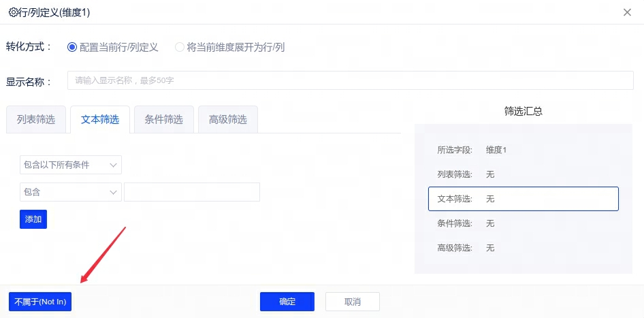This screenshot has width=644, height=318.
Task: Choose the 将当前维度展开为行/列 radio option
Action: pos(180,47)
